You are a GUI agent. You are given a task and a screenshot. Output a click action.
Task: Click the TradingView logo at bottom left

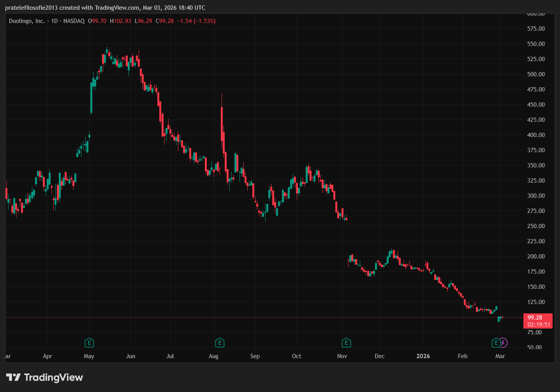click(45, 377)
